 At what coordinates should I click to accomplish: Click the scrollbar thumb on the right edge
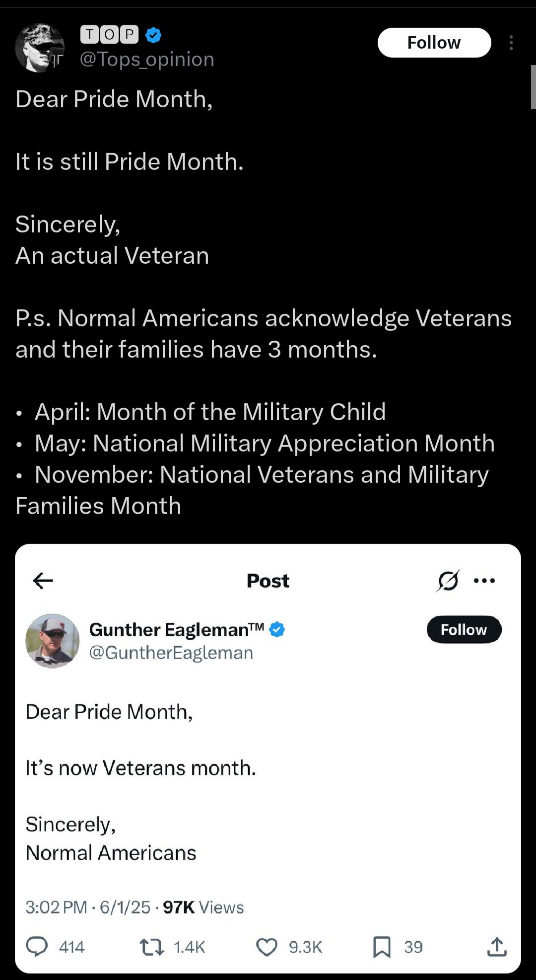pos(533,87)
